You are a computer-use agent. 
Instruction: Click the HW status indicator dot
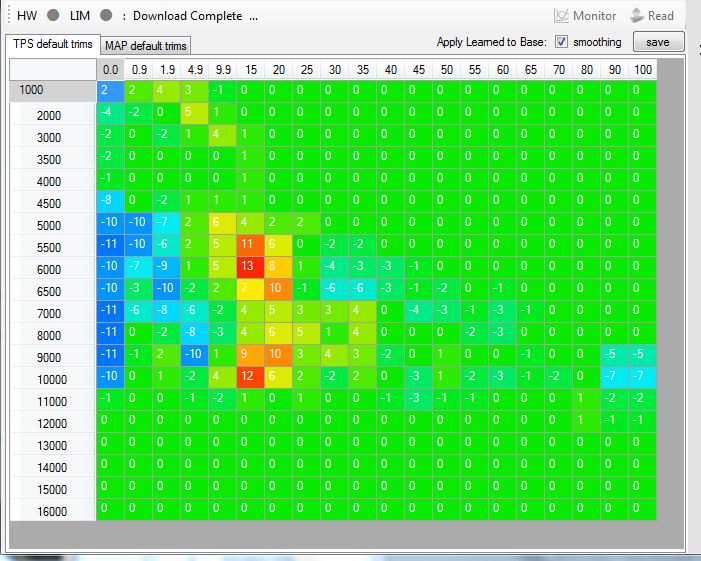coord(53,16)
